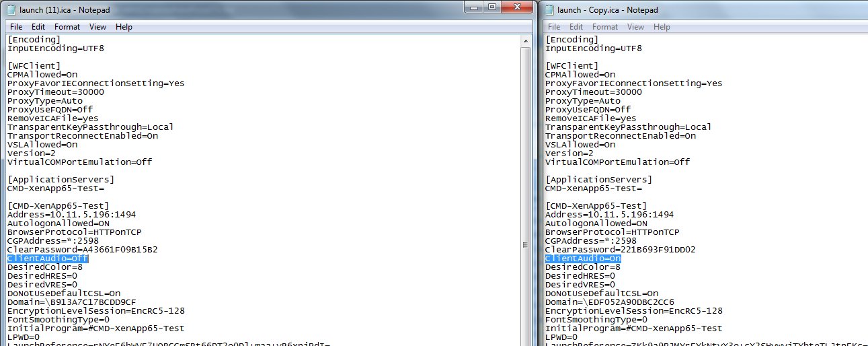
Task: Click [CMD-XenApp65-Test] header in left window
Action: (58, 206)
